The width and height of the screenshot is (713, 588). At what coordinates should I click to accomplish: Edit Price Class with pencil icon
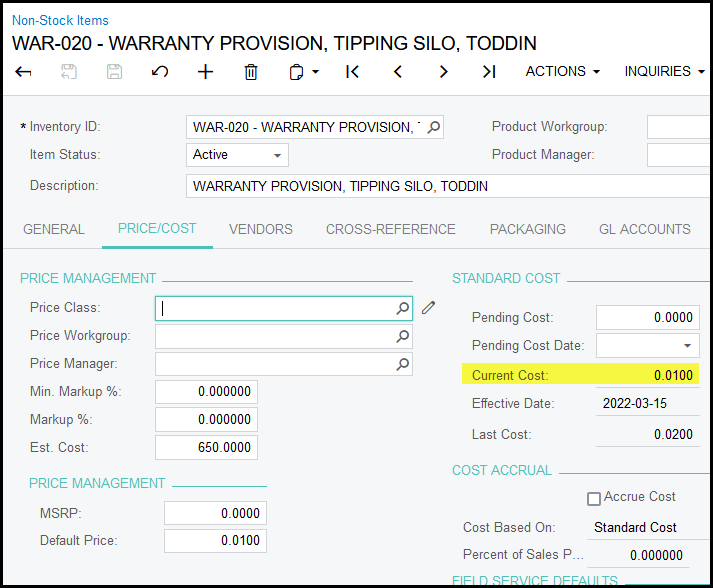click(x=428, y=308)
